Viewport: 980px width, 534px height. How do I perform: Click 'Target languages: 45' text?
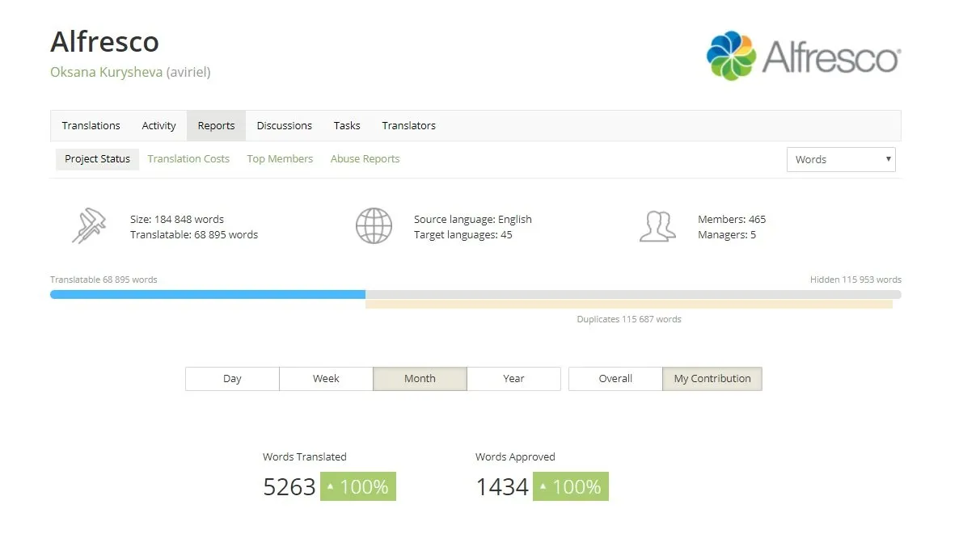[463, 235]
